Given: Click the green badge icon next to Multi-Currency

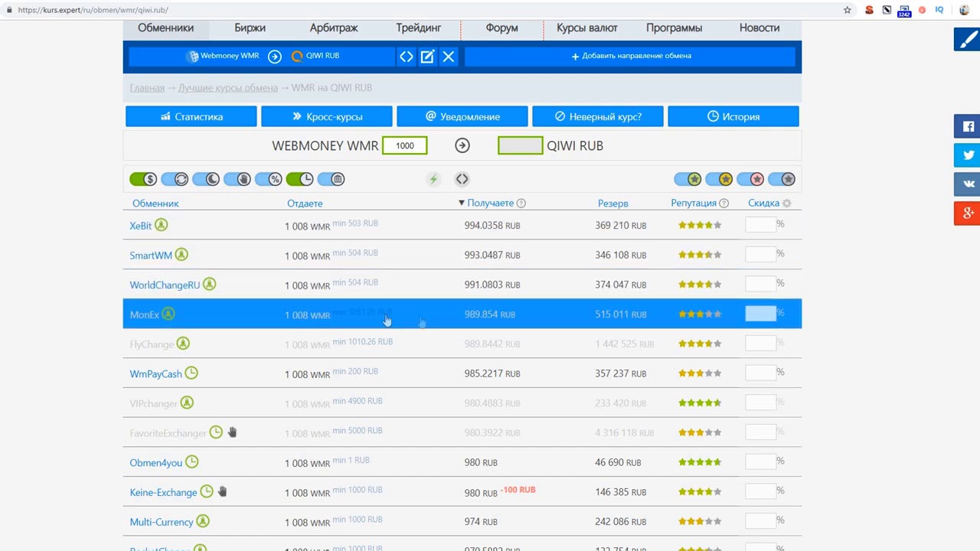Looking at the screenshot, I should 203,522.
